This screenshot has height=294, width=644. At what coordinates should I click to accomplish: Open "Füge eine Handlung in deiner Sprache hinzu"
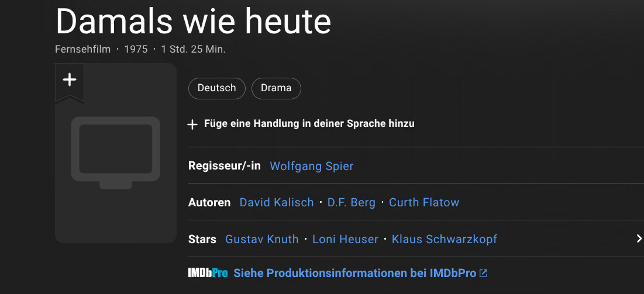coord(309,124)
